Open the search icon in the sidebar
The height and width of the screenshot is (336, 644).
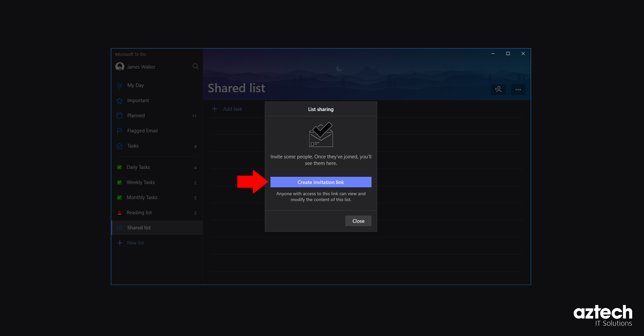pyautogui.click(x=196, y=66)
